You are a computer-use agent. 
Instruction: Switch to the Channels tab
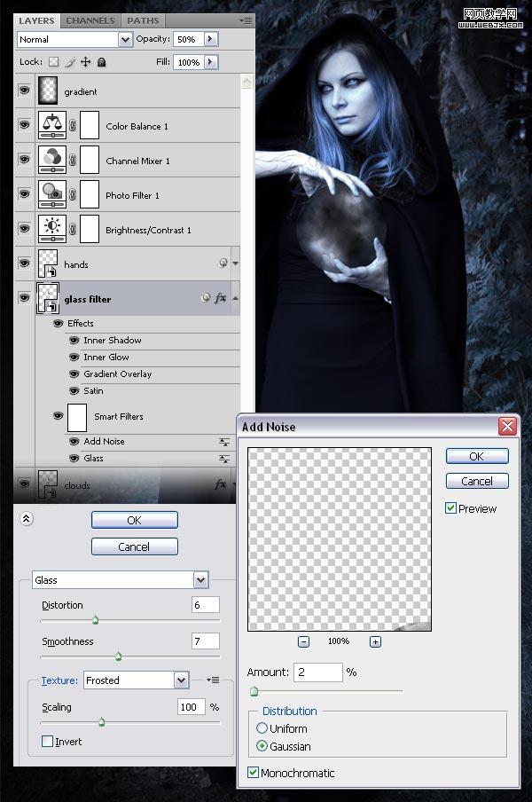click(90, 21)
